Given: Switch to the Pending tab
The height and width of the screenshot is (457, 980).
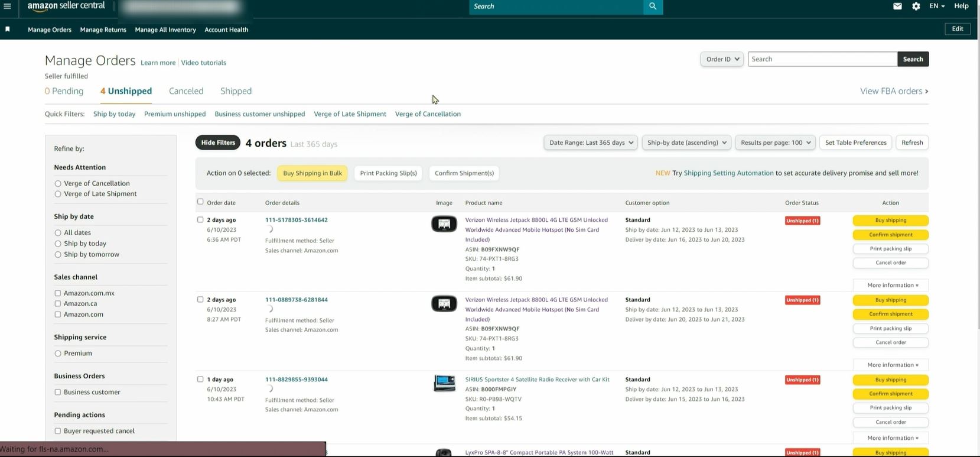Looking at the screenshot, I should pyautogui.click(x=64, y=91).
